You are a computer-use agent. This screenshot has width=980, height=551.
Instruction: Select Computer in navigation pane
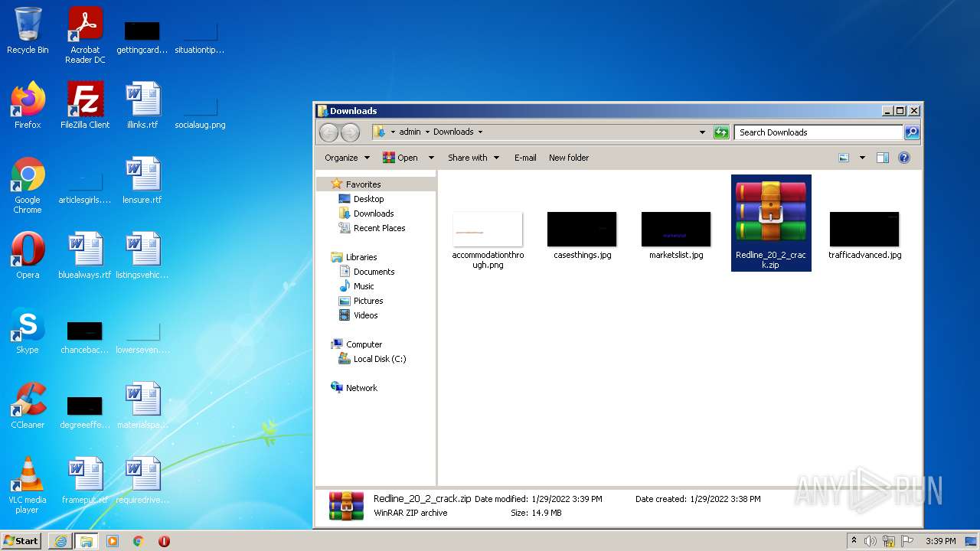pyautogui.click(x=364, y=344)
